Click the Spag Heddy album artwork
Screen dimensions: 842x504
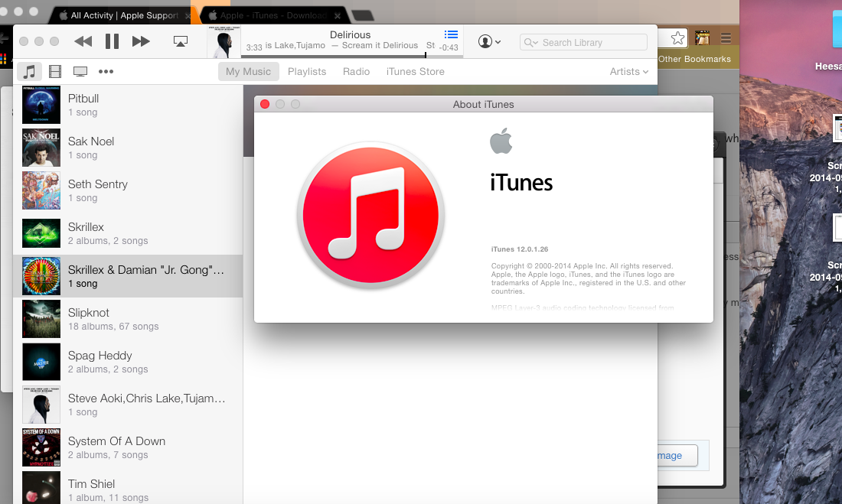click(41, 362)
